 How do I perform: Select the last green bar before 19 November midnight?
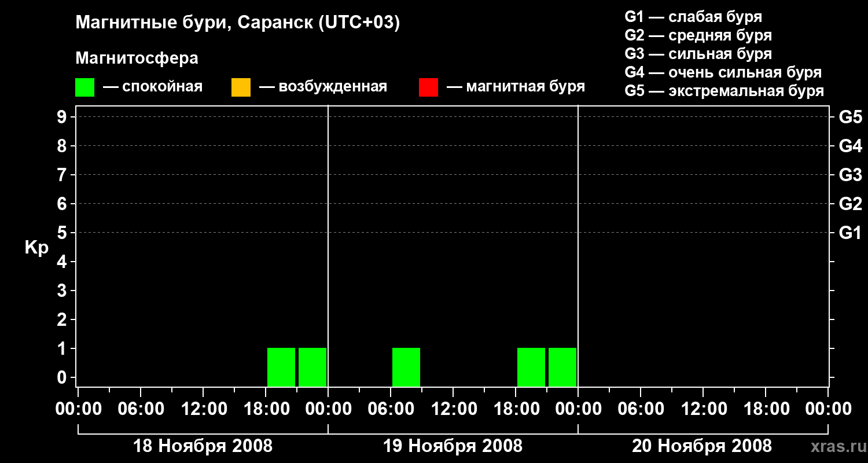(312, 367)
